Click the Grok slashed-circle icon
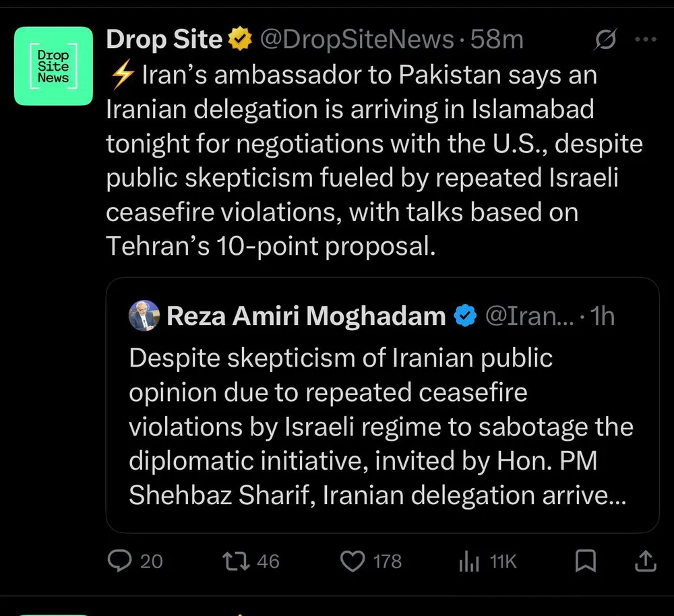The image size is (674, 616). pyautogui.click(x=605, y=40)
